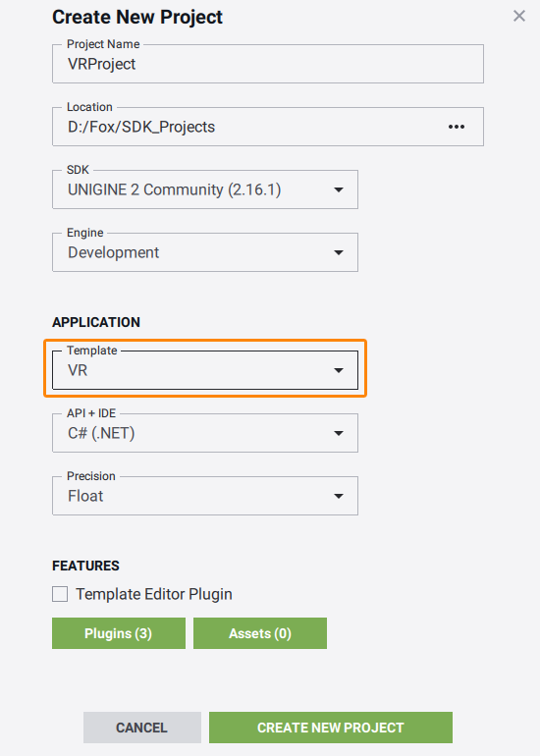Click the SDK dropdown arrow icon
The height and width of the screenshot is (756, 540).
click(339, 189)
